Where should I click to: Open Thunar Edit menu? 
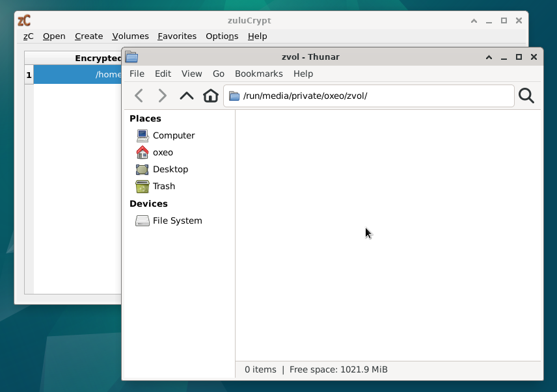163,74
